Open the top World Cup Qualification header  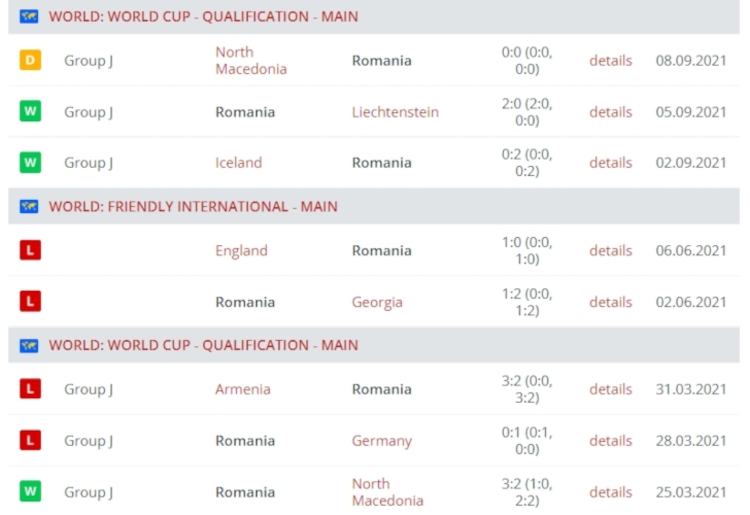pos(203,17)
